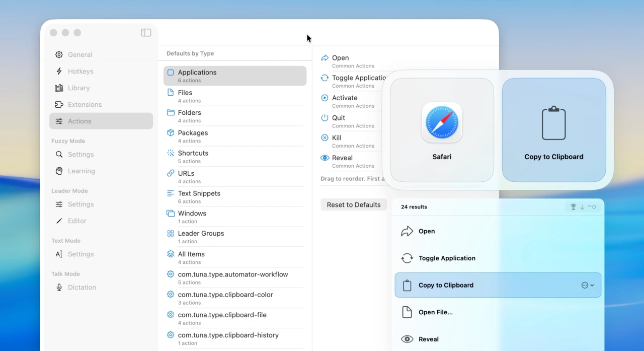Screen dimensions: 644x351
Task: Select the Safari app card
Action: click(x=441, y=129)
